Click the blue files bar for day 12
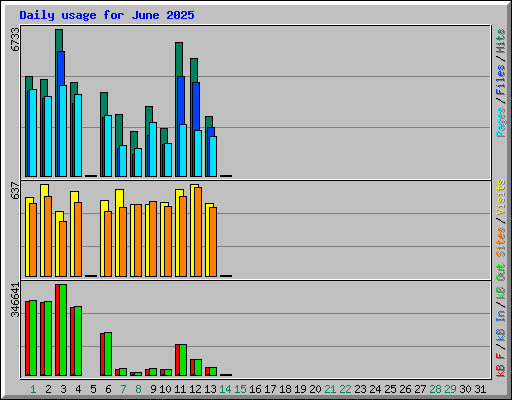Viewport: 512px width, 400px height. 196,107
